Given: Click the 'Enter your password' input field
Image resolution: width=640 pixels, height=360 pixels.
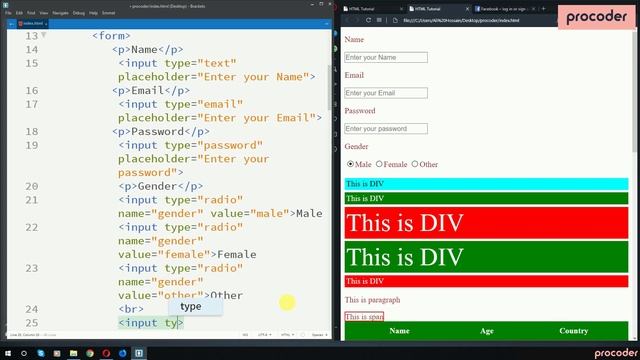Looking at the screenshot, I should (x=386, y=129).
